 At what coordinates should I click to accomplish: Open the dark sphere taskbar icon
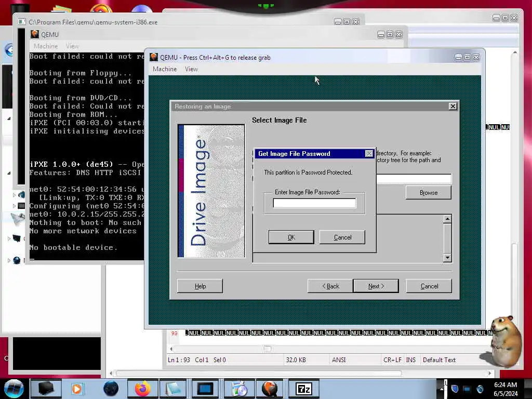tap(111, 389)
